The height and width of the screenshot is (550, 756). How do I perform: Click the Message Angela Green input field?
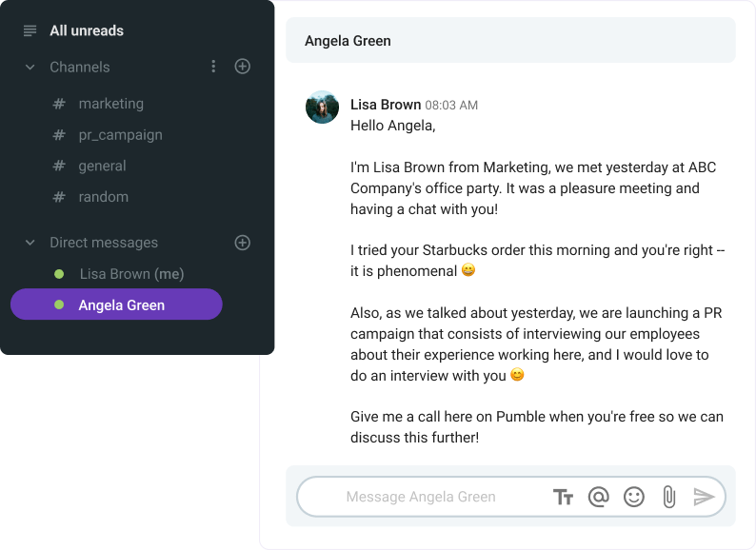pos(421,497)
